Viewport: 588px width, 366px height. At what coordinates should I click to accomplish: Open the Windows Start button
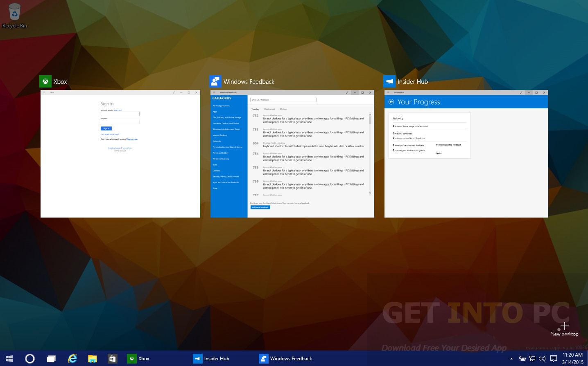pos(9,359)
